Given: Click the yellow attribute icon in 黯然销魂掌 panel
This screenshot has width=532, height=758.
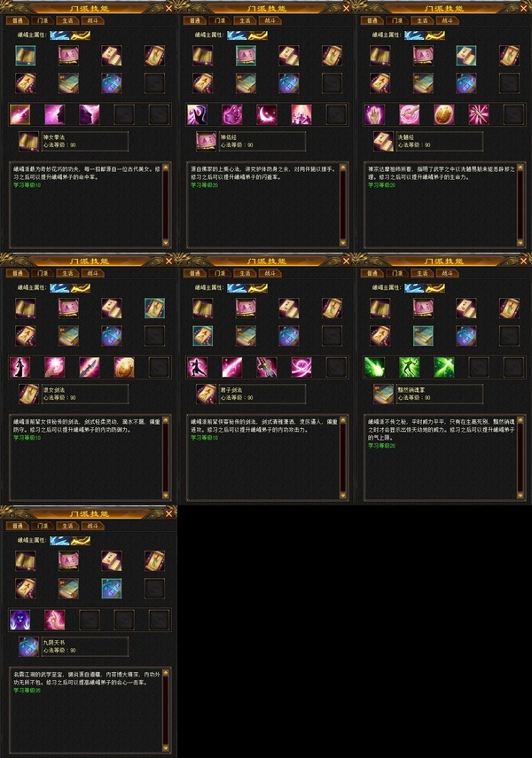Looking at the screenshot, I should (x=435, y=287).
